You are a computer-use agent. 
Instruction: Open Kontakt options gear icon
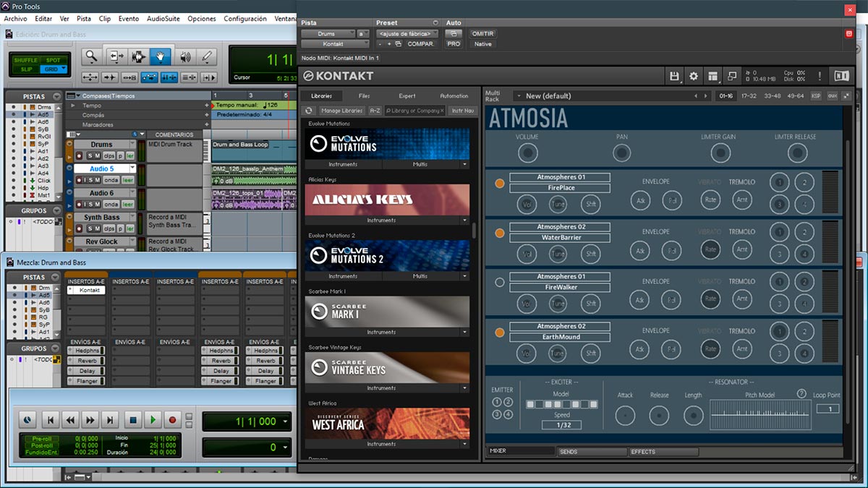(x=694, y=76)
